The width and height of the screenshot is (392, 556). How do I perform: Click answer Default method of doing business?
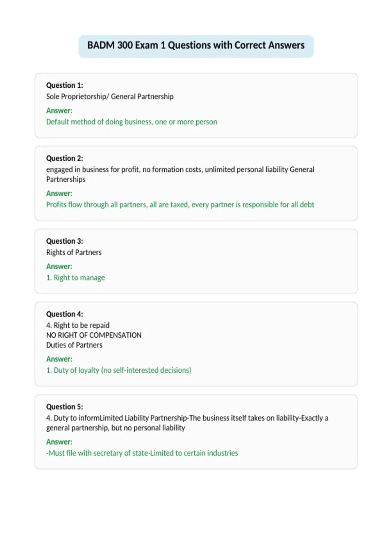[132, 122]
